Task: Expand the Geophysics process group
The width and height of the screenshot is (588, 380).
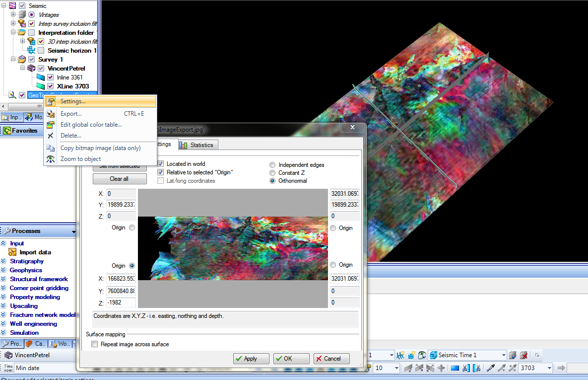Action: (x=3, y=270)
